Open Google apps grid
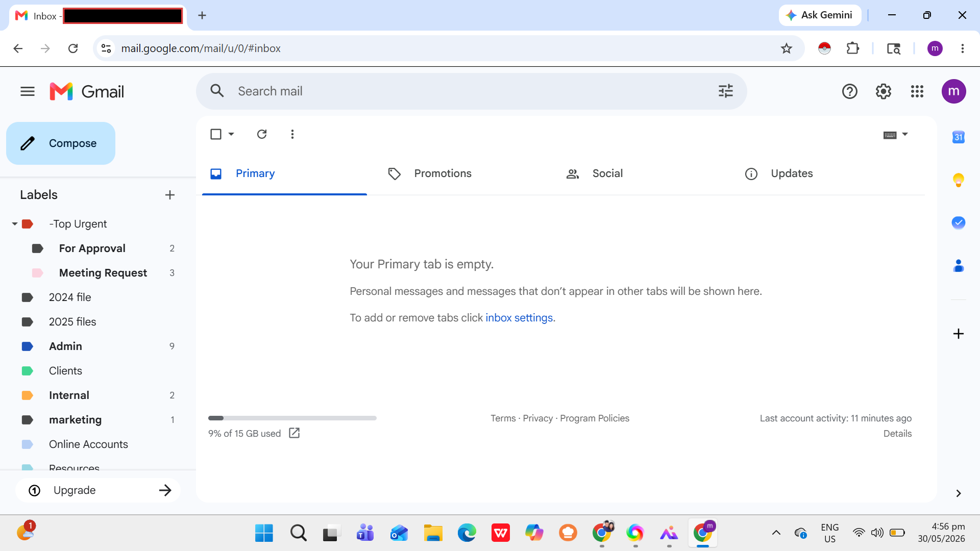 (x=917, y=91)
